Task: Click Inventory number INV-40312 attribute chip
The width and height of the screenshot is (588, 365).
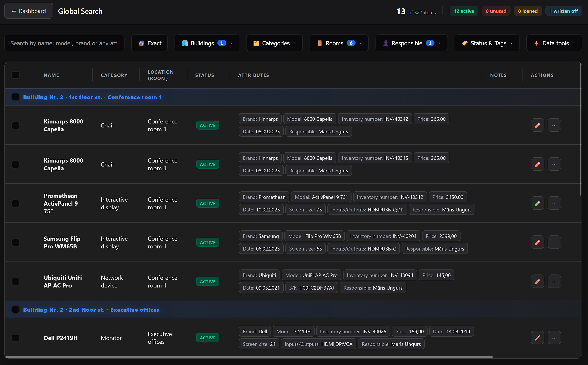Action: [390, 197]
